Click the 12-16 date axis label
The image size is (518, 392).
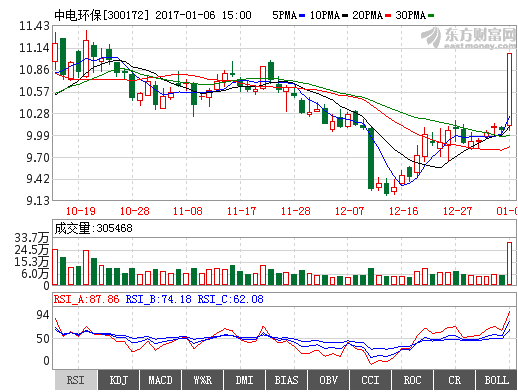[404, 211]
